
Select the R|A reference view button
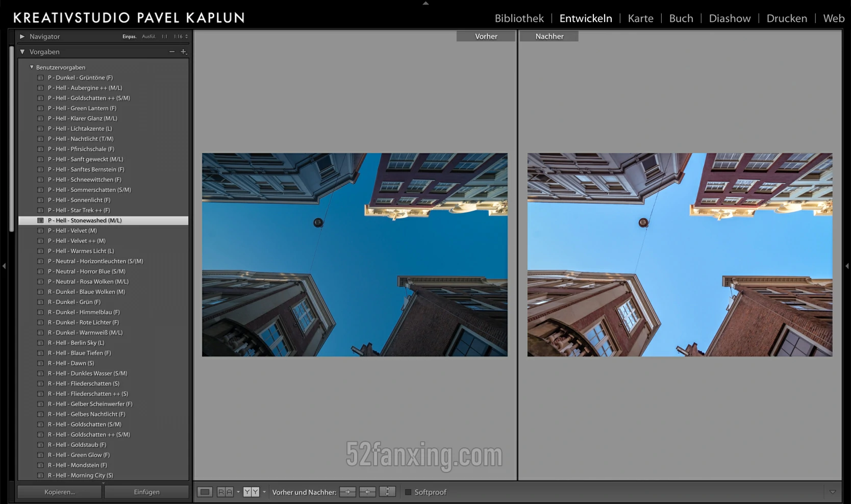pyautogui.click(x=225, y=492)
